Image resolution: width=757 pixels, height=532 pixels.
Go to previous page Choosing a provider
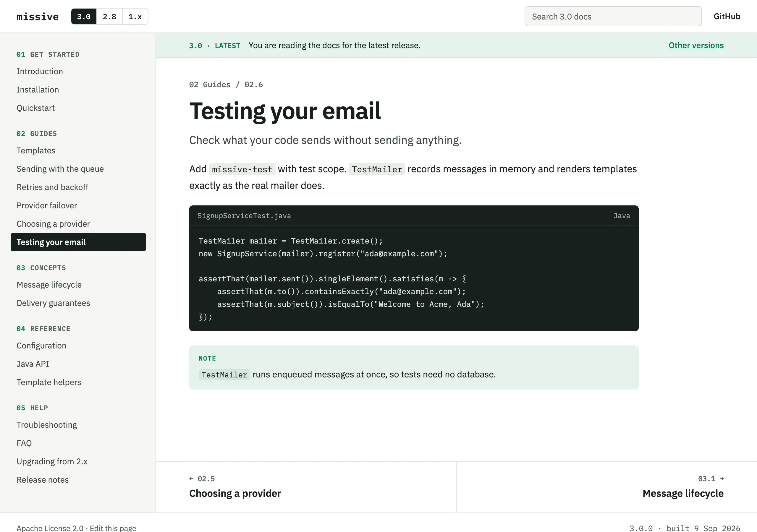306,487
